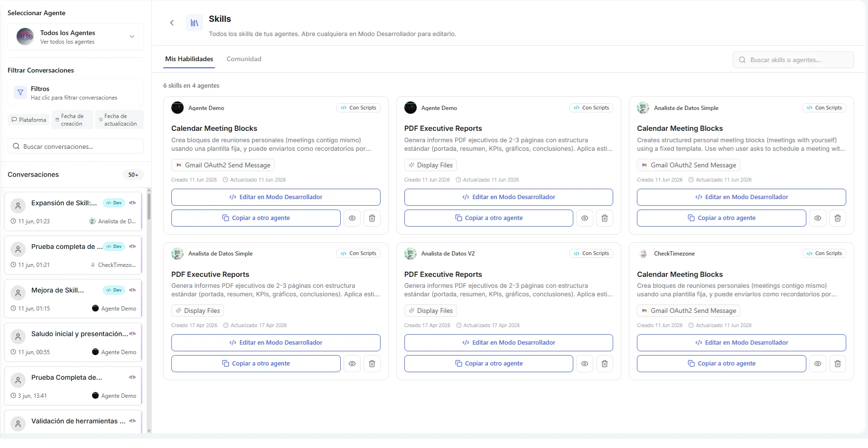The width and height of the screenshot is (868, 448).
Task: Click the Gmail OAuth2 Send Message chip on CheckTimezone card
Action: [x=689, y=311]
